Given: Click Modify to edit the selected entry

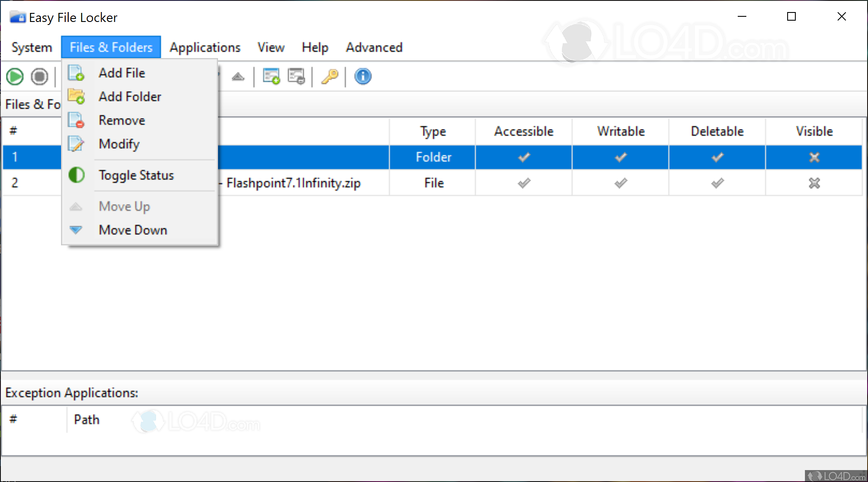Looking at the screenshot, I should [x=119, y=144].
